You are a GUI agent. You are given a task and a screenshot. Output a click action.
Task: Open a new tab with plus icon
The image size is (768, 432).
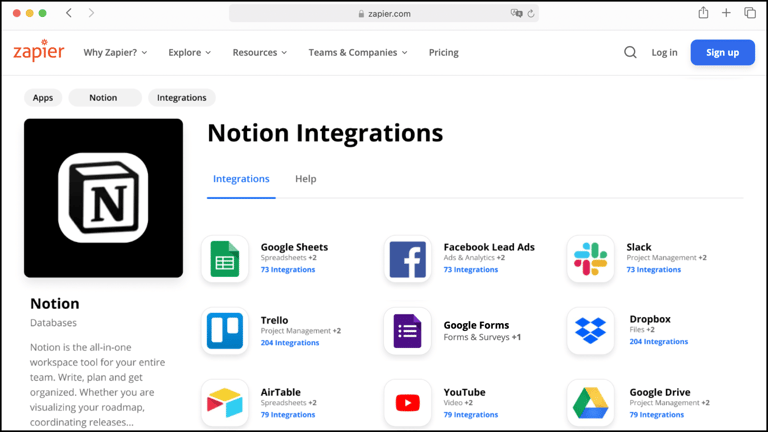pos(726,13)
